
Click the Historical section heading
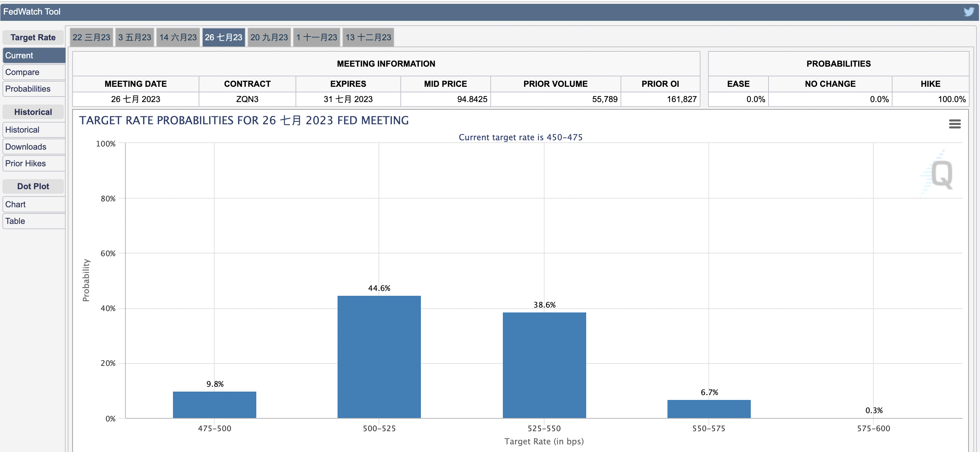tap(33, 112)
